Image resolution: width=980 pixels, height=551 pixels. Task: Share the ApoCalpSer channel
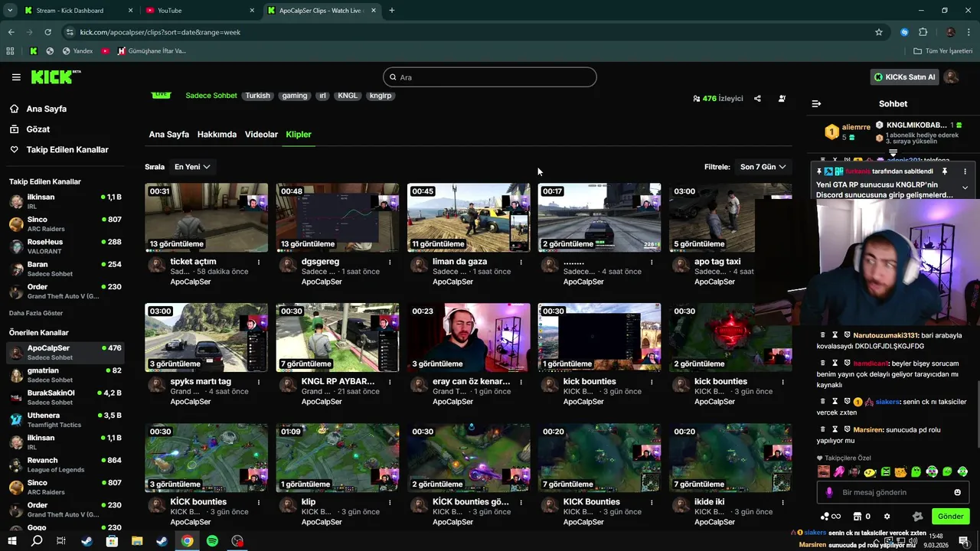(757, 99)
